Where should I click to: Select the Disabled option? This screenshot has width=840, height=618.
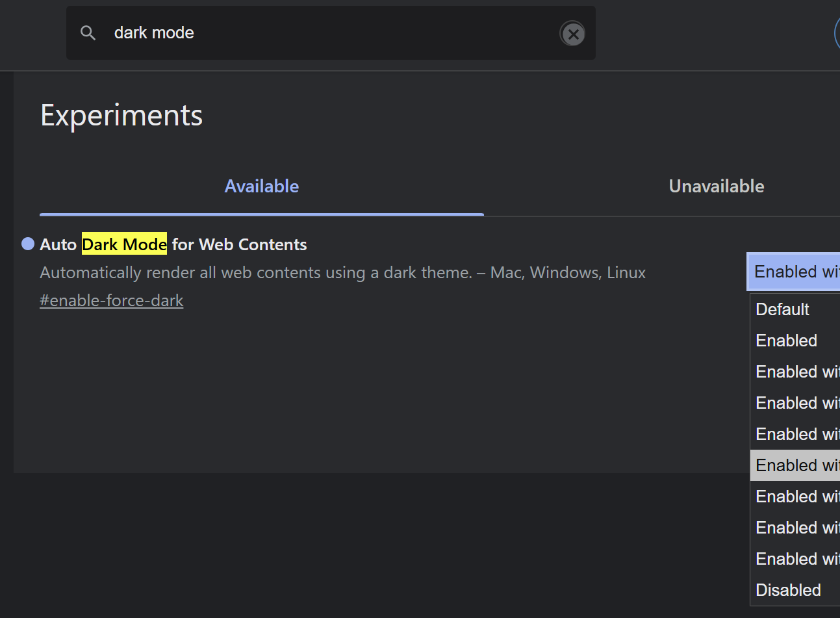click(789, 590)
